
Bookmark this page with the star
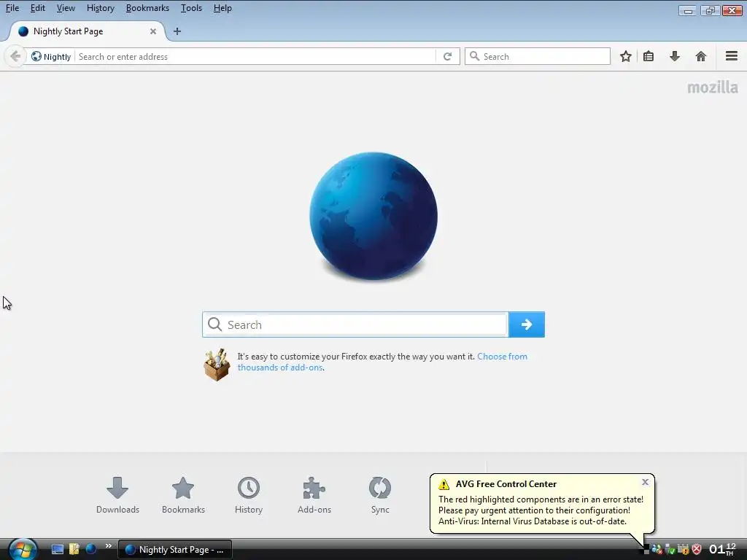(x=625, y=57)
